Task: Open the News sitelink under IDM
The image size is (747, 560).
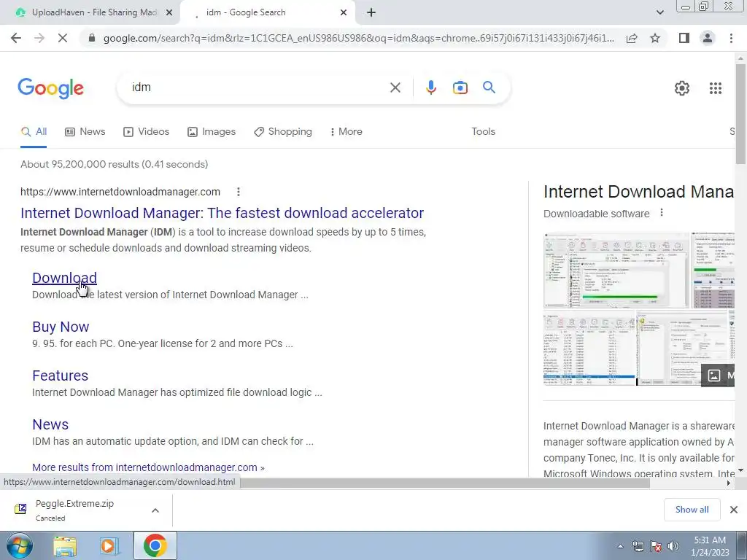Action: point(50,424)
